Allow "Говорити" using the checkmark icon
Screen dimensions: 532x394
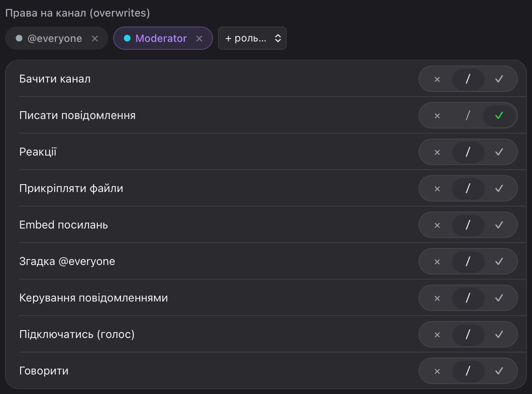pos(499,371)
